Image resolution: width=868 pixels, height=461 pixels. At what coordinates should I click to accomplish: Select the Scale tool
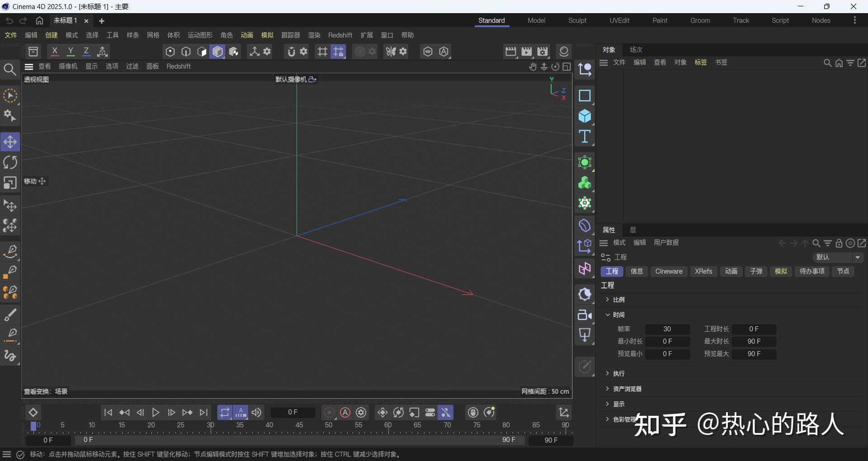(x=10, y=183)
